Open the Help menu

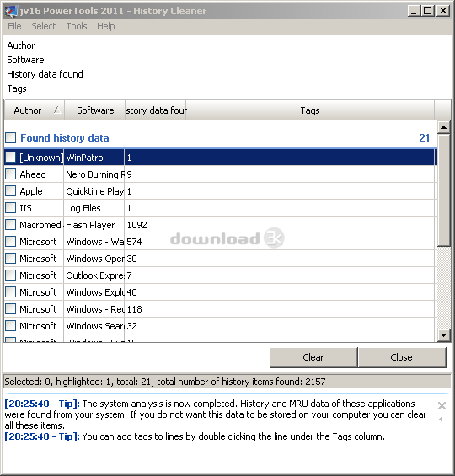pyautogui.click(x=106, y=26)
